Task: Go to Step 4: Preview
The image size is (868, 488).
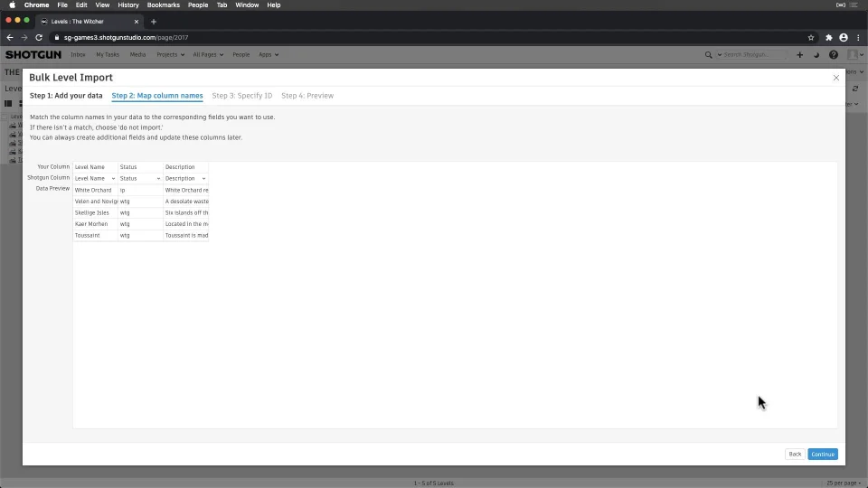Action: pos(307,96)
